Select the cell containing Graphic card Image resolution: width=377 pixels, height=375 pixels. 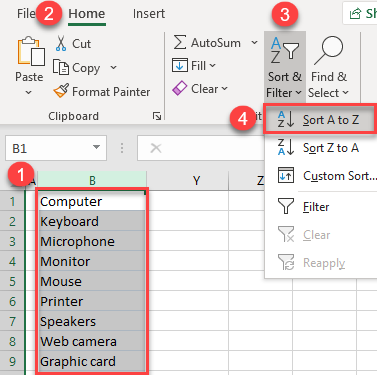coord(92,361)
